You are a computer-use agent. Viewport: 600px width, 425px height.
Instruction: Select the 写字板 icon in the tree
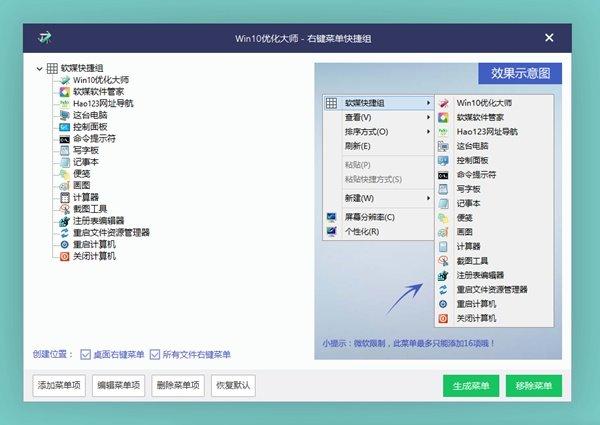pyautogui.click(x=65, y=150)
